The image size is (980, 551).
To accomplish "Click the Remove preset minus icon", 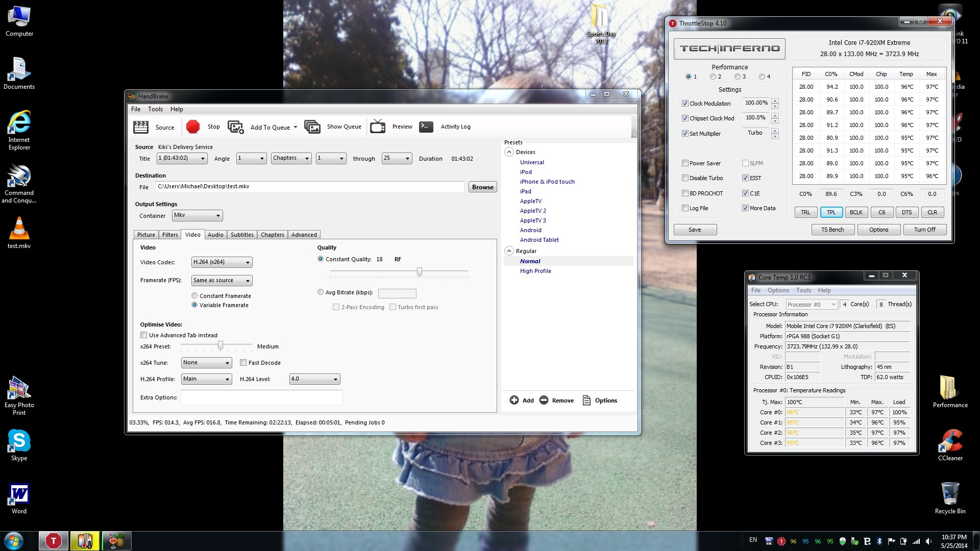I will [x=544, y=400].
